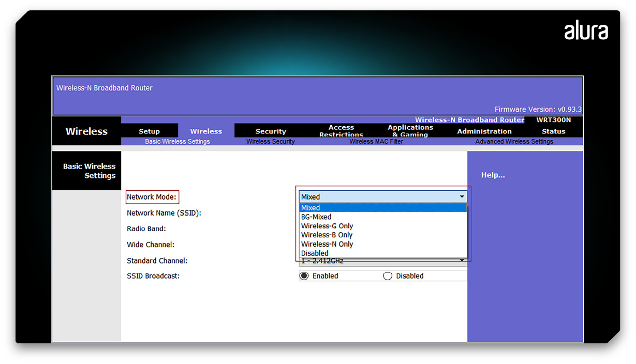Go to the Access Restrictions tab
The height and width of the screenshot is (364, 636).
pyautogui.click(x=341, y=131)
